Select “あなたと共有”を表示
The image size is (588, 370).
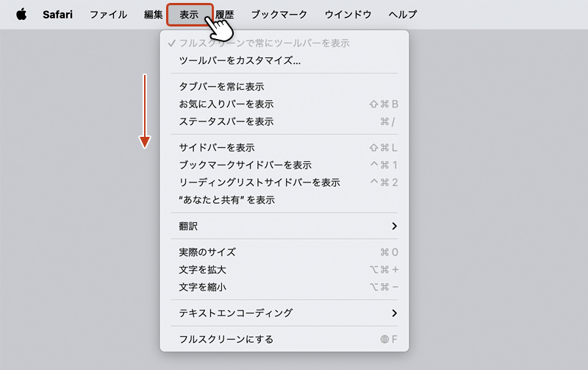[284, 199]
